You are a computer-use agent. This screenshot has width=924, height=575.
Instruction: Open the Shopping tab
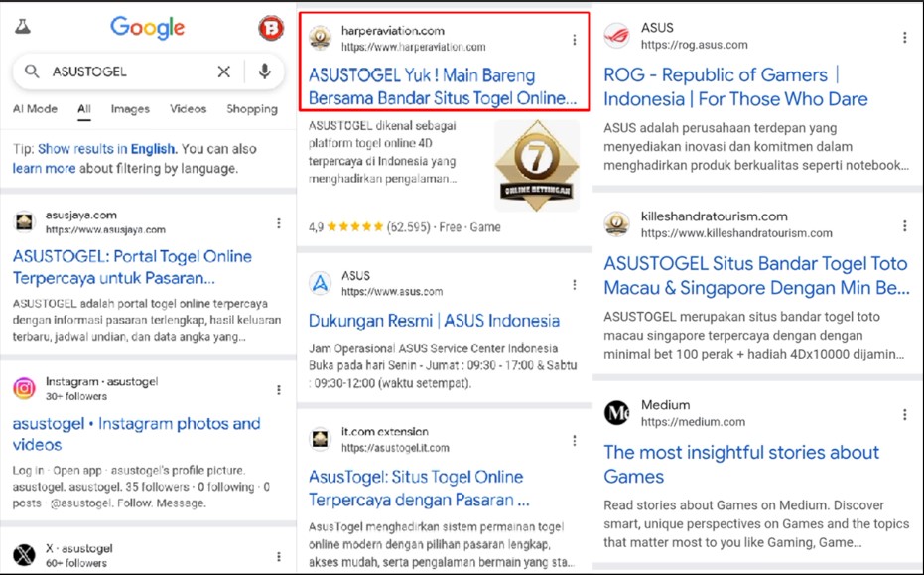(x=251, y=109)
